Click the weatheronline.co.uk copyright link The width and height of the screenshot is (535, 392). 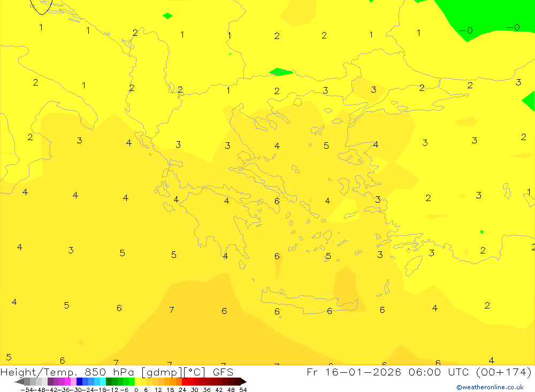[x=490, y=387]
